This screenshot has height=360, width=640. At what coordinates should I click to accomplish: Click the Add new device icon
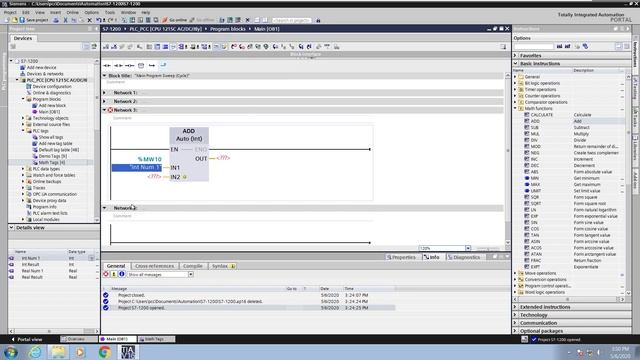point(23,67)
